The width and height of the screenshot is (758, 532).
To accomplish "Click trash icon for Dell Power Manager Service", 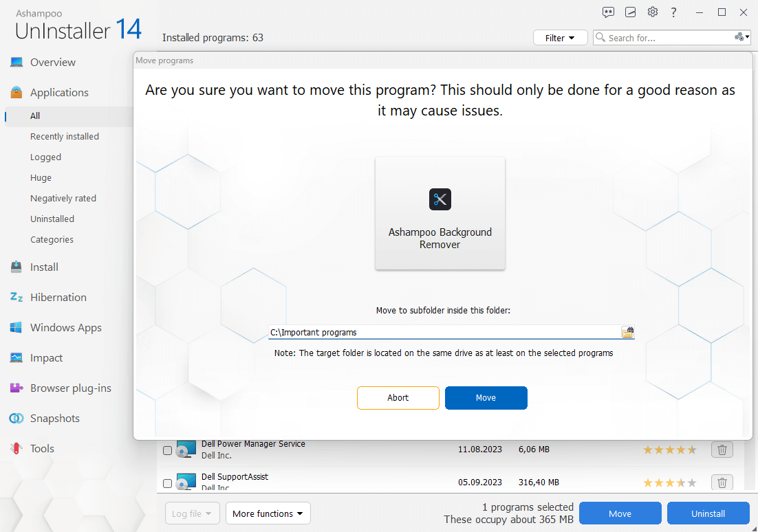I will (722, 450).
